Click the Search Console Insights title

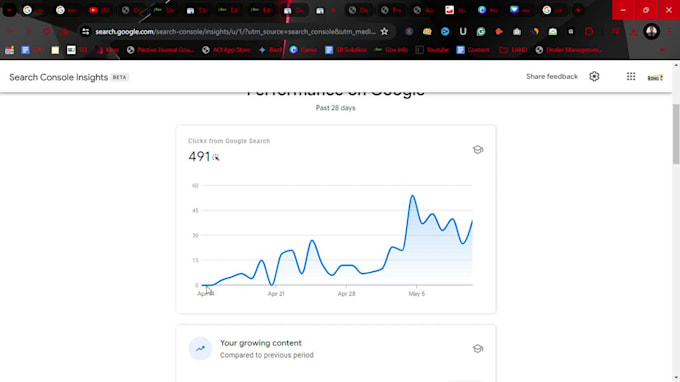(59, 77)
